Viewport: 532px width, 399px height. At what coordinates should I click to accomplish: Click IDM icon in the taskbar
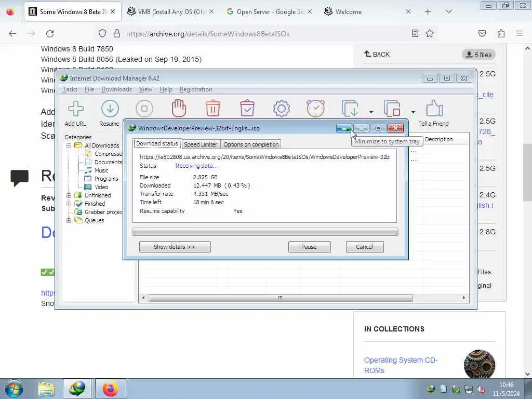coord(77,389)
